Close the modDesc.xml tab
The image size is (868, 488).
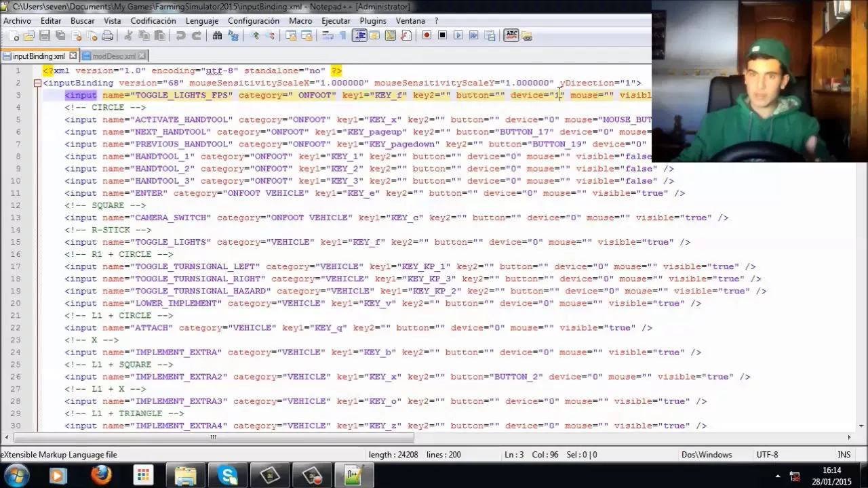[141, 56]
